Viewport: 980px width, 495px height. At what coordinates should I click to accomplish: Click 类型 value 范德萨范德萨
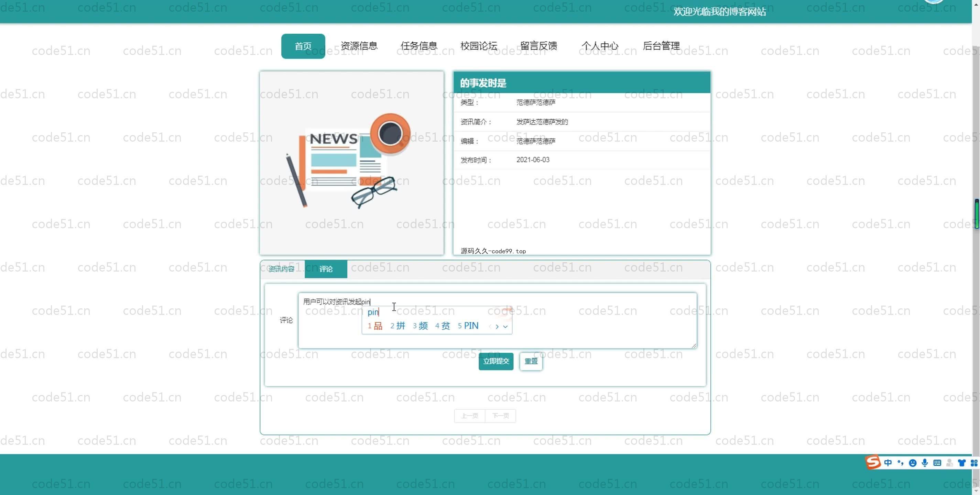(x=536, y=102)
